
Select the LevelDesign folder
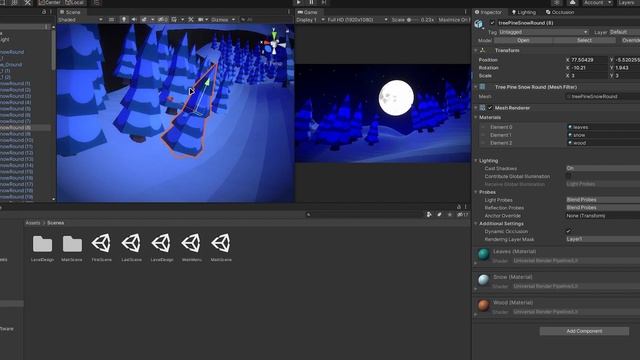pyautogui.click(x=42, y=248)
